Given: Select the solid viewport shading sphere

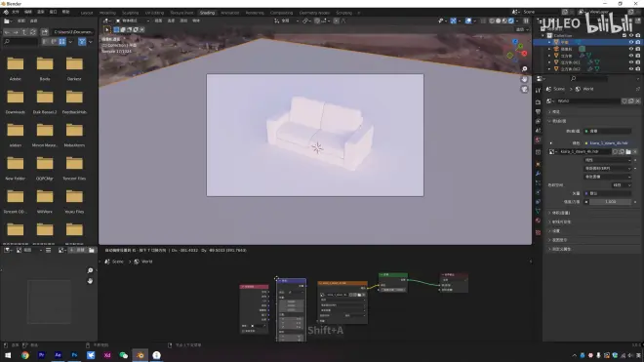Looking at the screenshot, I should 499,20.
